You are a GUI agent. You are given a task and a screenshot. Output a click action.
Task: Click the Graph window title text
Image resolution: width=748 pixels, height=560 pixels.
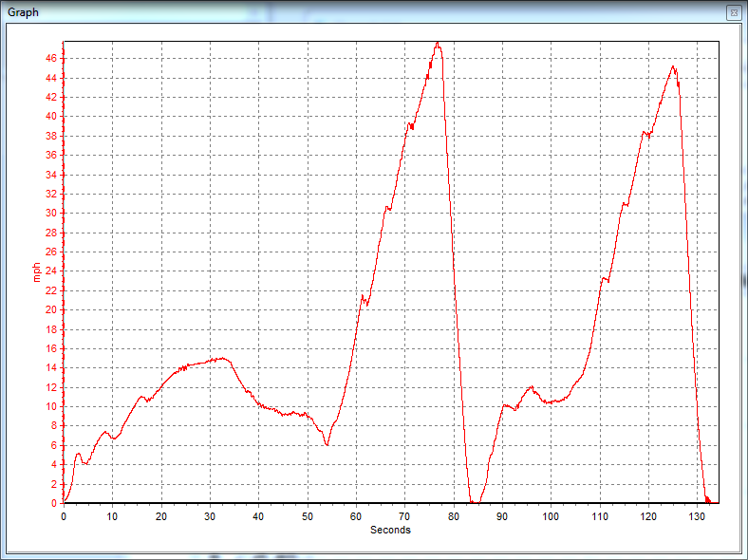[x=25, y=12]
